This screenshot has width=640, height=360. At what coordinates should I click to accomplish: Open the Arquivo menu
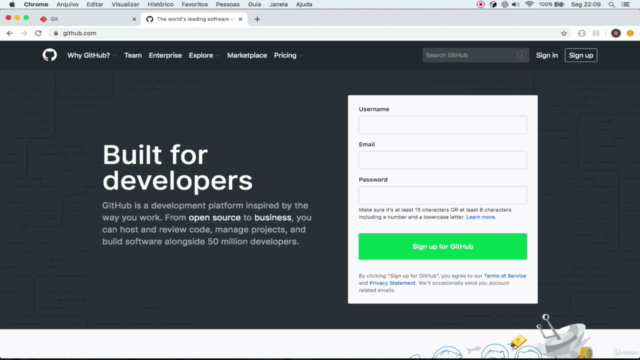(67, 4)
